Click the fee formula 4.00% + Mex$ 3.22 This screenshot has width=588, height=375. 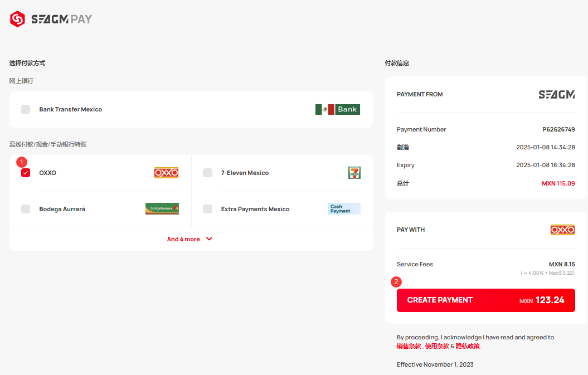click(547, 273)
